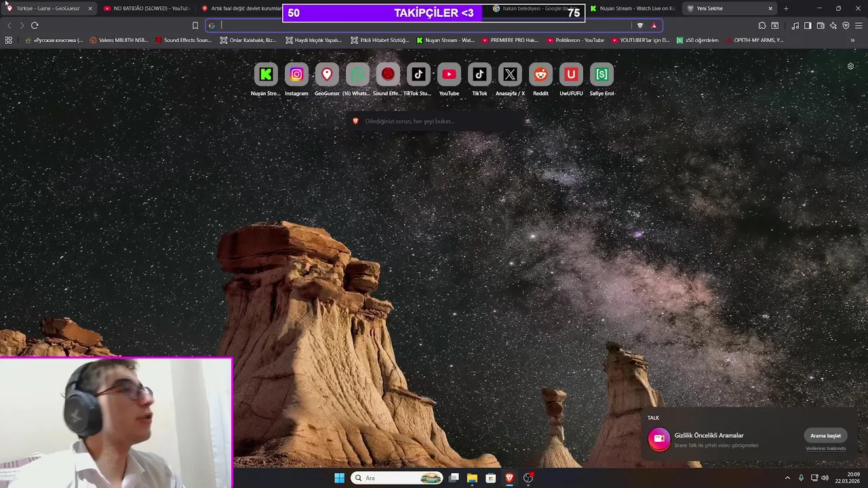Image resolution: width=868 pixels, height=488 pixels.
Task: Close the Yeni Sekme tab
Action: point(770,8)
